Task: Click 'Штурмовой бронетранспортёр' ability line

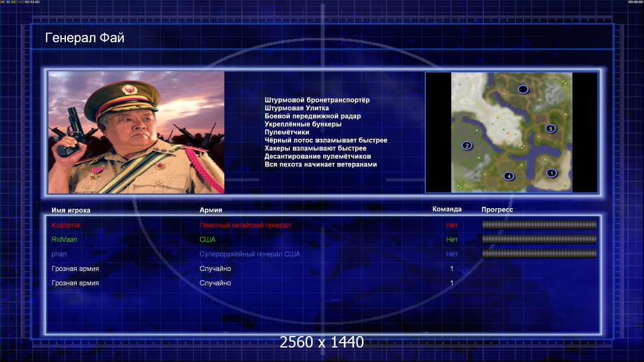Action: click(317, 100)
